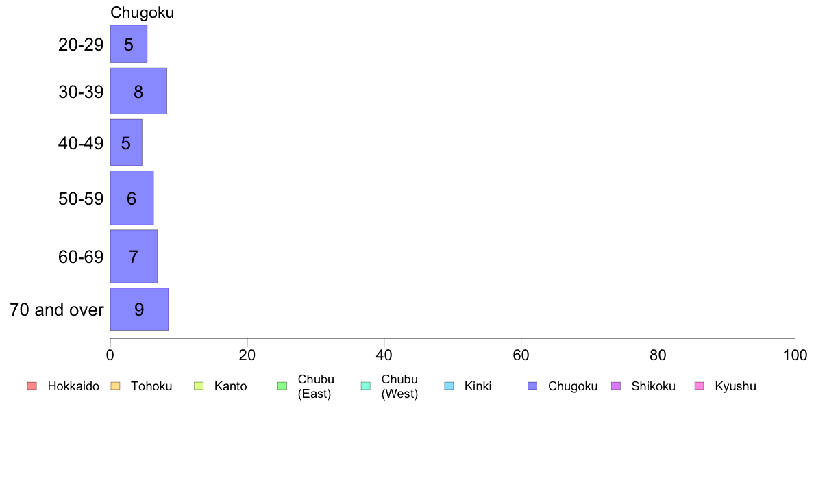Click the Shikoku legend label text
Image resolution: width=814 pixels, height=504 pixels.
[653, 386]
